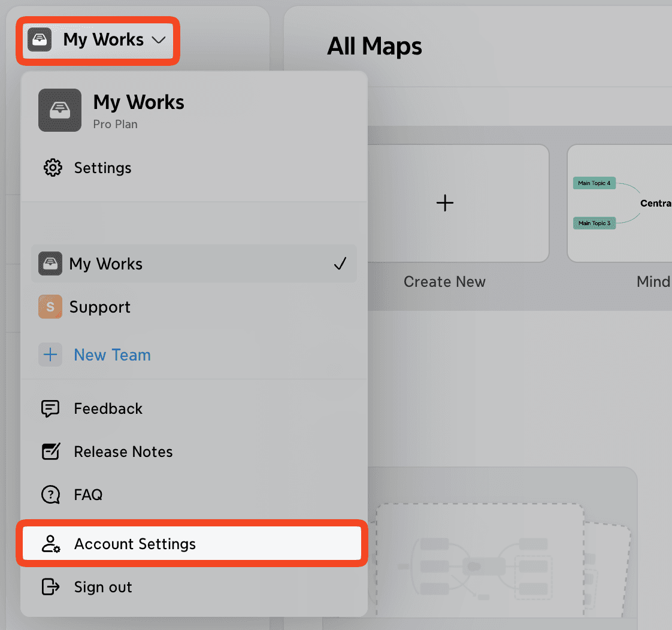Click the large My Works workspace avatar
The image size is (672, 630).
coord(59,110)
